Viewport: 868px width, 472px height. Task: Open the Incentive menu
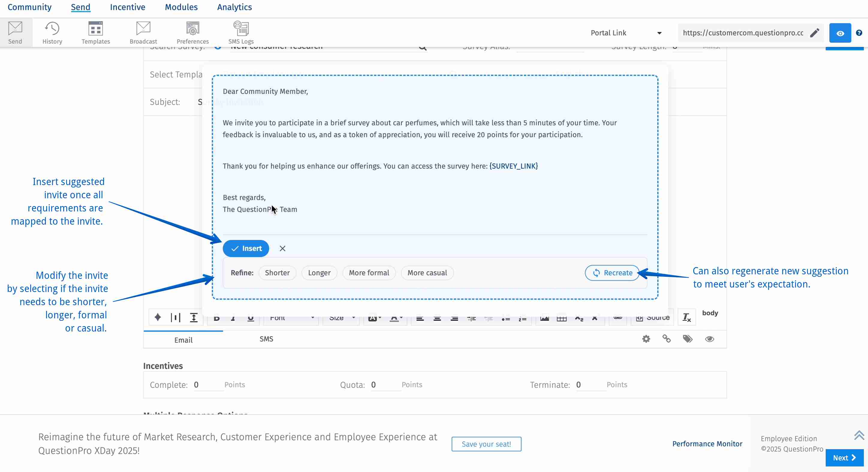pyautogui.click(x=127, y=7)
